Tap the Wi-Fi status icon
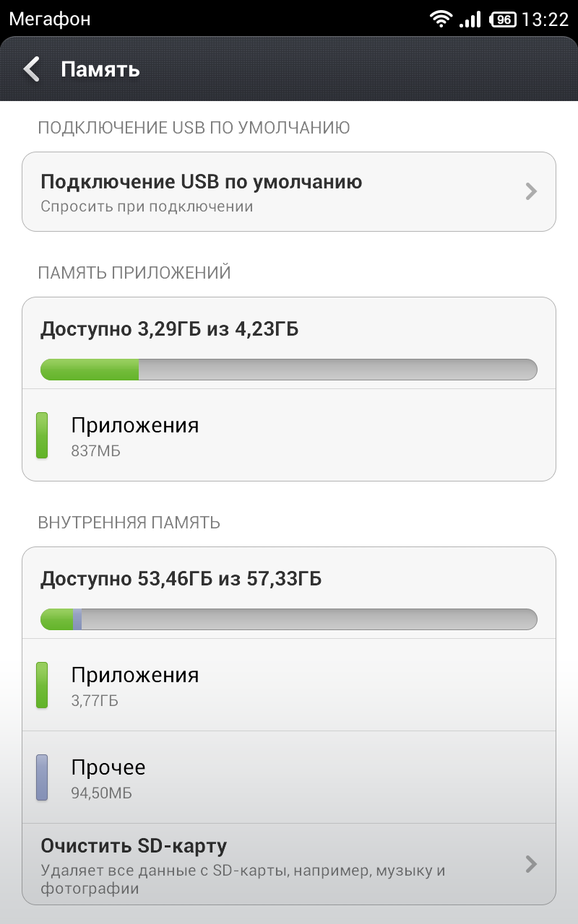 tap(440, 19)
